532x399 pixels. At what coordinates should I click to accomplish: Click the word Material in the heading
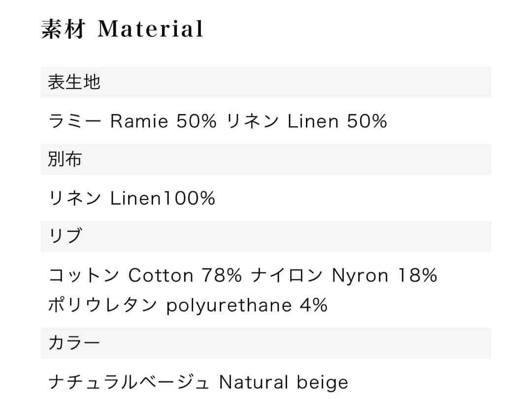click(x=150, y=29)
